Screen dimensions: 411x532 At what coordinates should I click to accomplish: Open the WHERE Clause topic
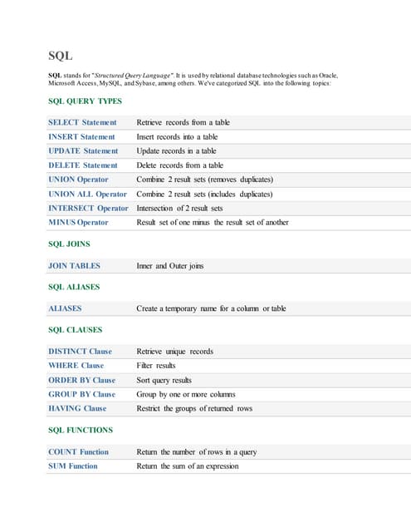point(76,366)
